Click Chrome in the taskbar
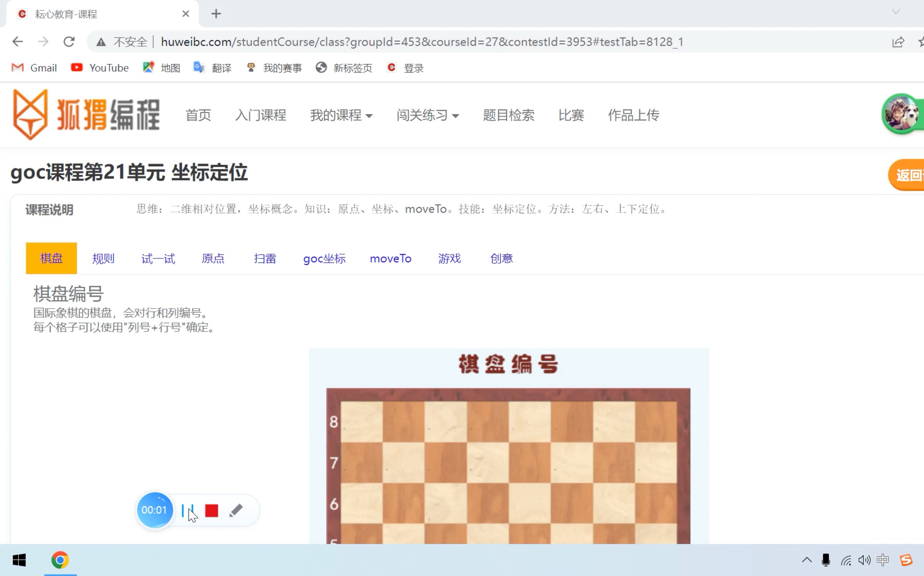 pyautogui.click(x=60, y=560)
